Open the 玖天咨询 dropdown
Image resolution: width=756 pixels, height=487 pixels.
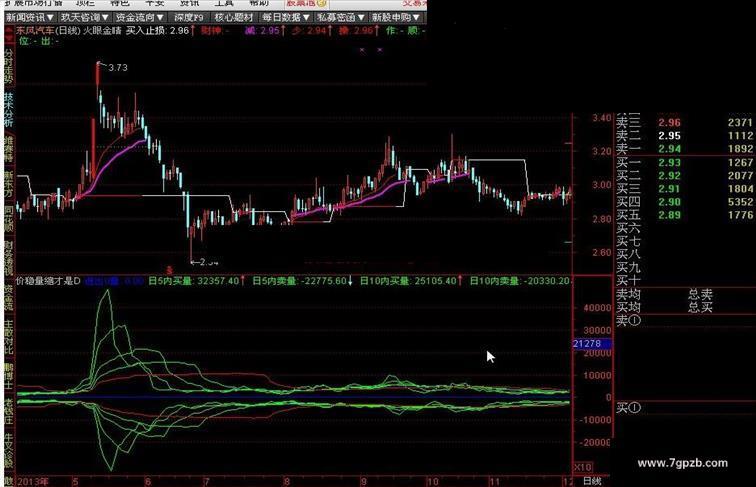pyautogui.click(x=85, y=17)
